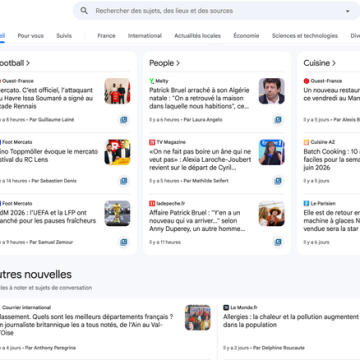Switch to the Pour vous tab

click(31, 36)
